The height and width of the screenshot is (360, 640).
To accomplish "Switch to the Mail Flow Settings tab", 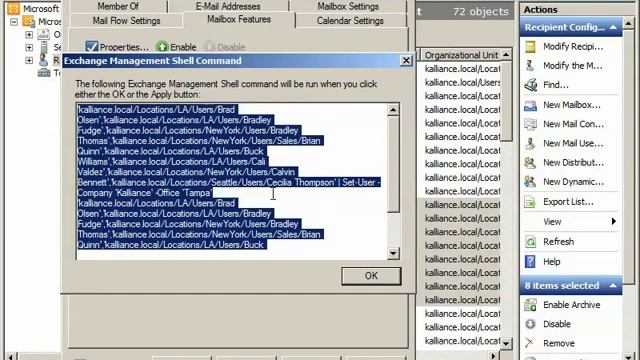I will pyautogui.click(x=126, y=20).
